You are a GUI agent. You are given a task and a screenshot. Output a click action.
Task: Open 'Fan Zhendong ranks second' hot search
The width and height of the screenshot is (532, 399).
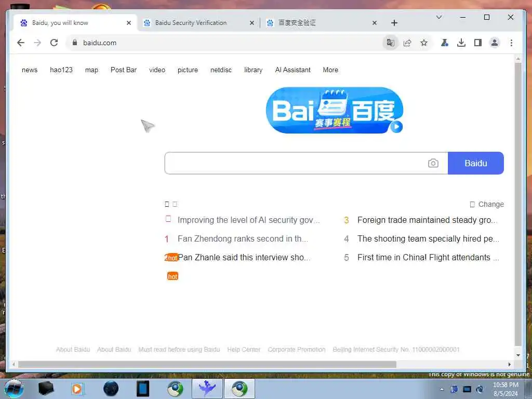point(243,238)
